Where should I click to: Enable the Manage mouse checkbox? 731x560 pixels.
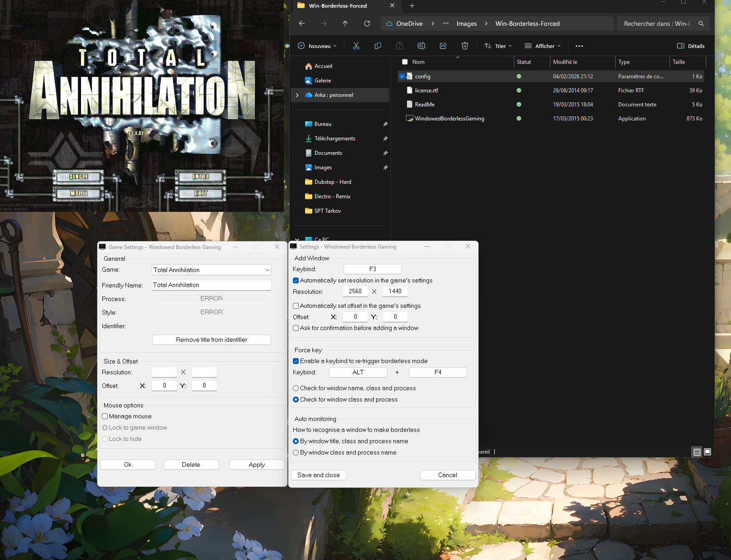(x=105, y=416)
